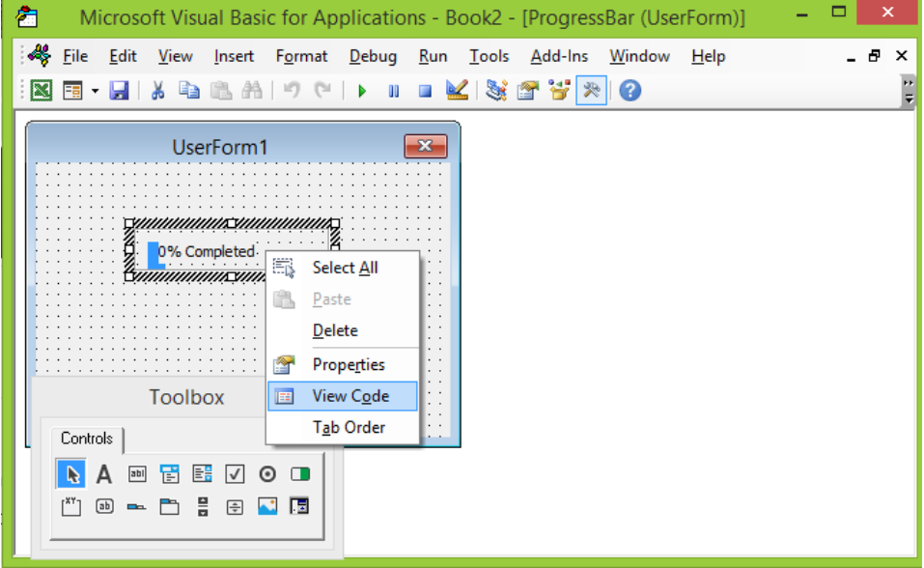This screenshot has width=924, height=568.
Task: Open the Debug menu
Action: pos(373,56)
